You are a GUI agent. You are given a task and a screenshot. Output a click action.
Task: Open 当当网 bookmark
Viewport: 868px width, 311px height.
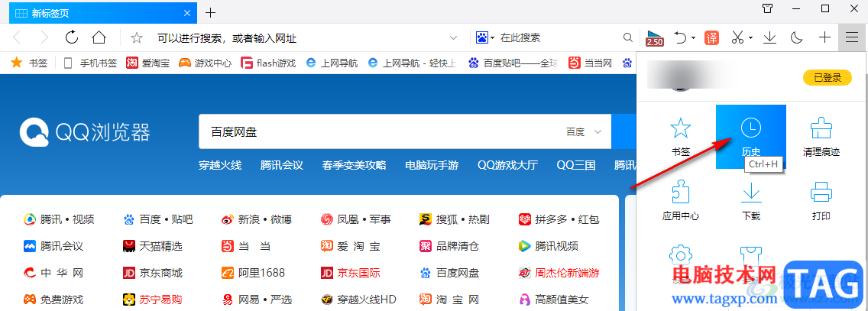coord(591,63)
